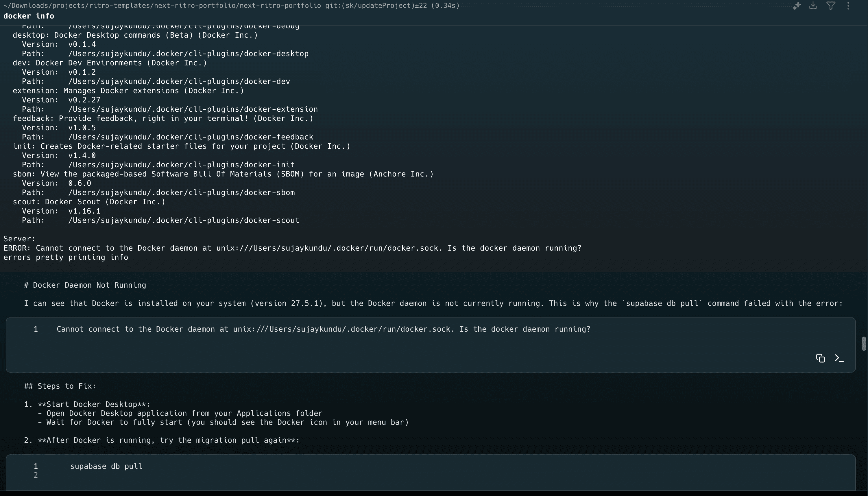Click the 'docker info' command heading
This screenshot has height=496, width=868.
[29, 16]
